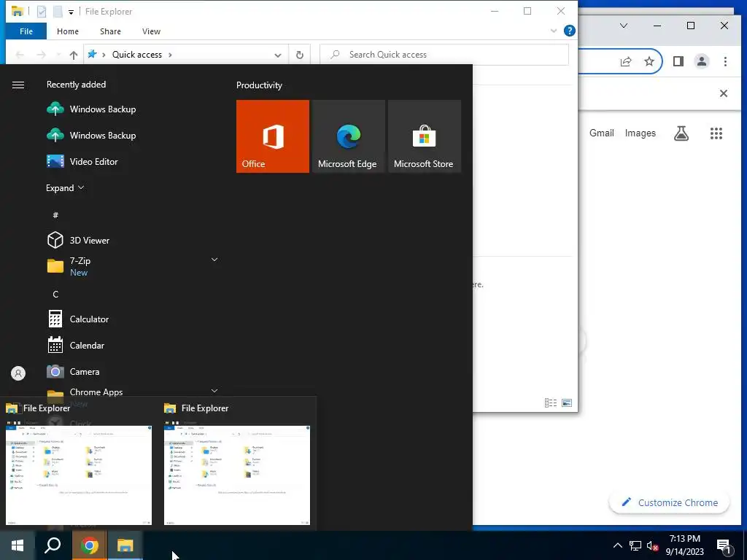The height and width of the screenshot is (560, 747).
Task: Go up one folder level in File Explorer
Action: pos(74,55)
